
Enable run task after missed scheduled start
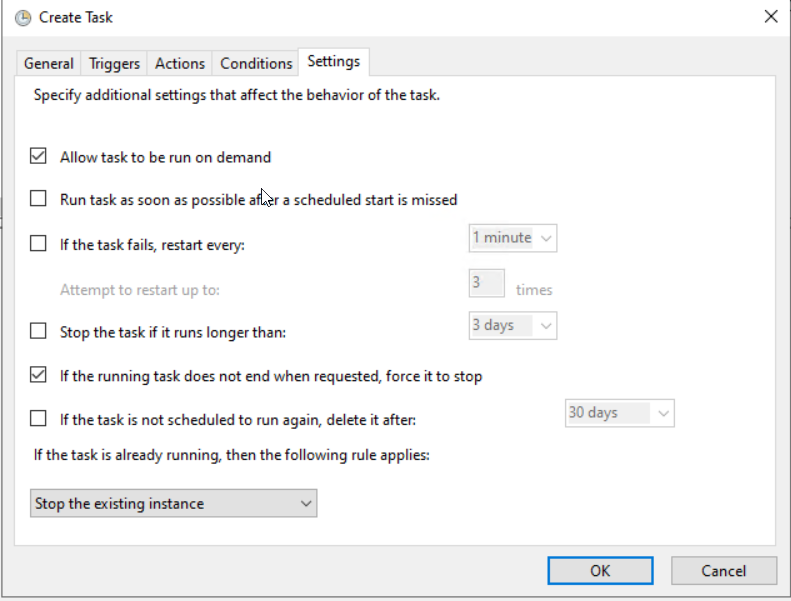point(38,199)
